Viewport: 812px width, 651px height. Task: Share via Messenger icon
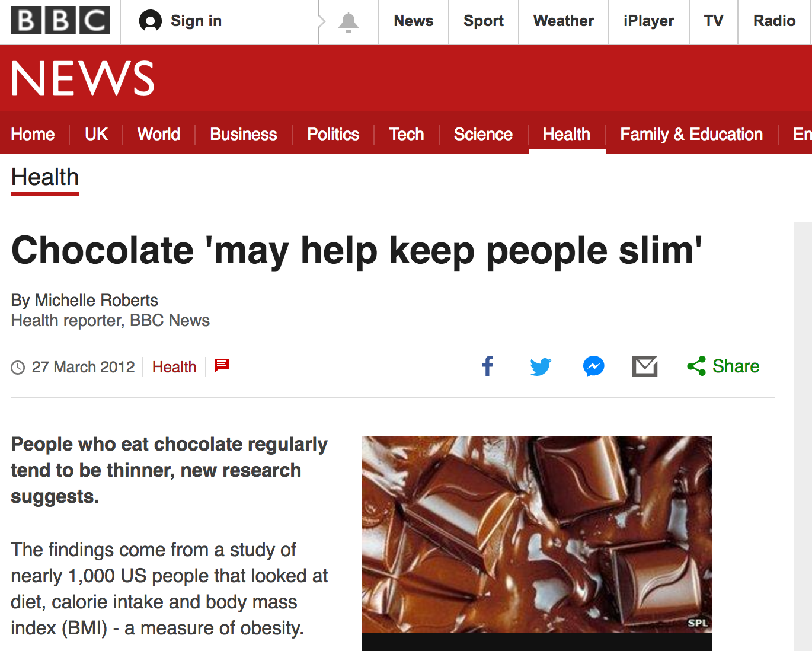(593, 366)
